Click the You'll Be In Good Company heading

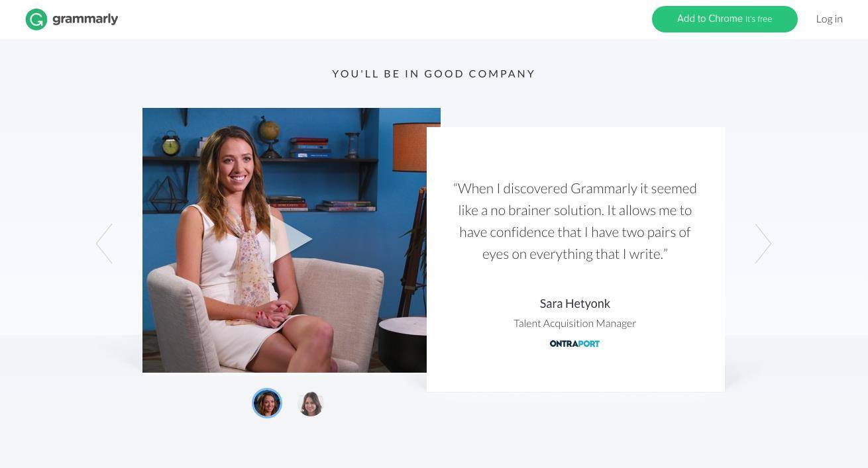433,73
